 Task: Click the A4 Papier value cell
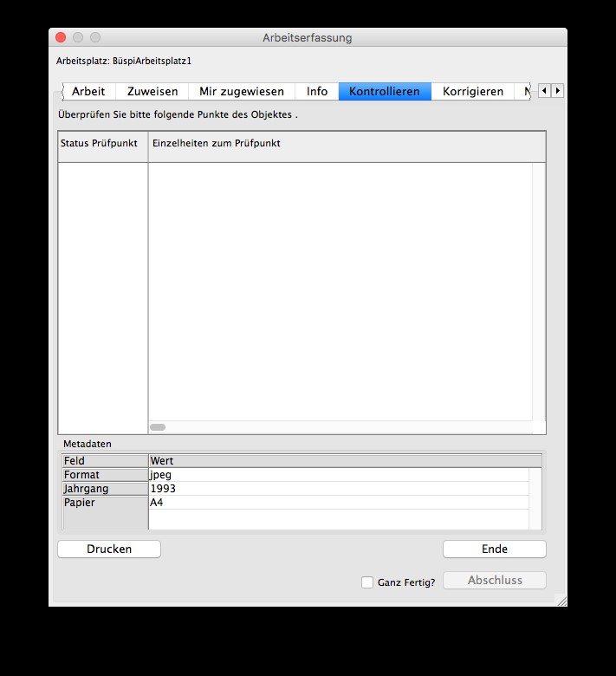point(338,503)
